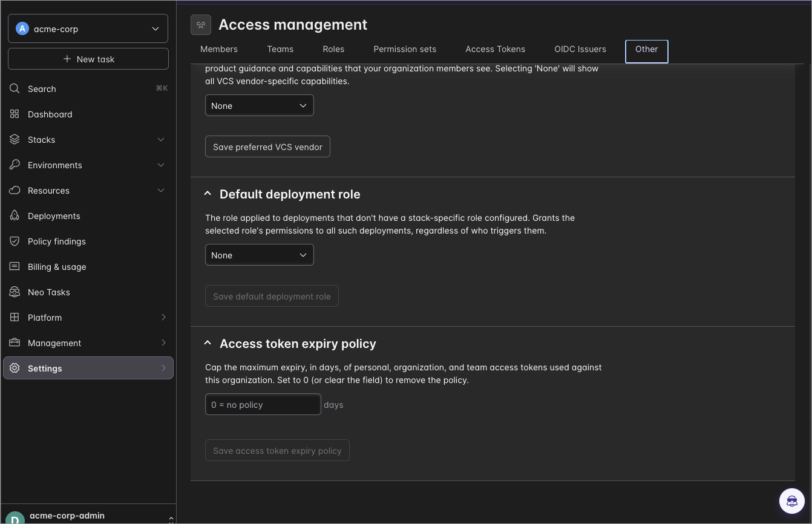Click the Deployments rocket icon
The image size is (812, 524).
click(x=15, y=216)
